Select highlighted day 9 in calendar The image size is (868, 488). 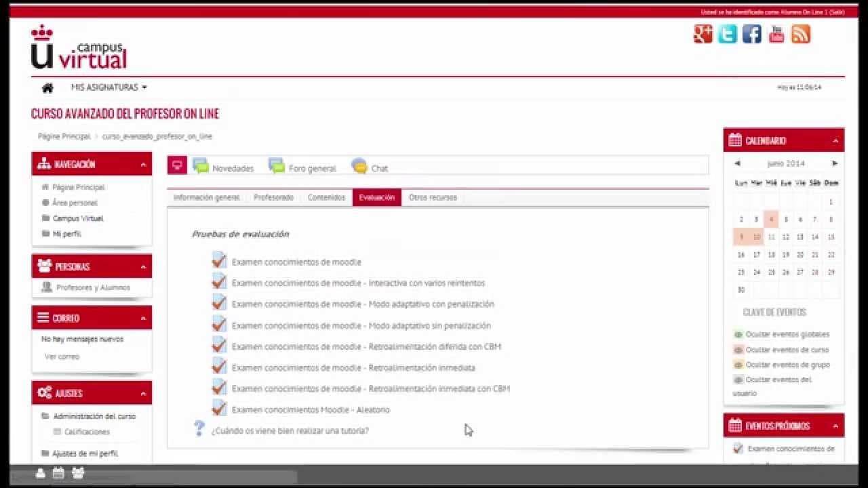[741, 237]
